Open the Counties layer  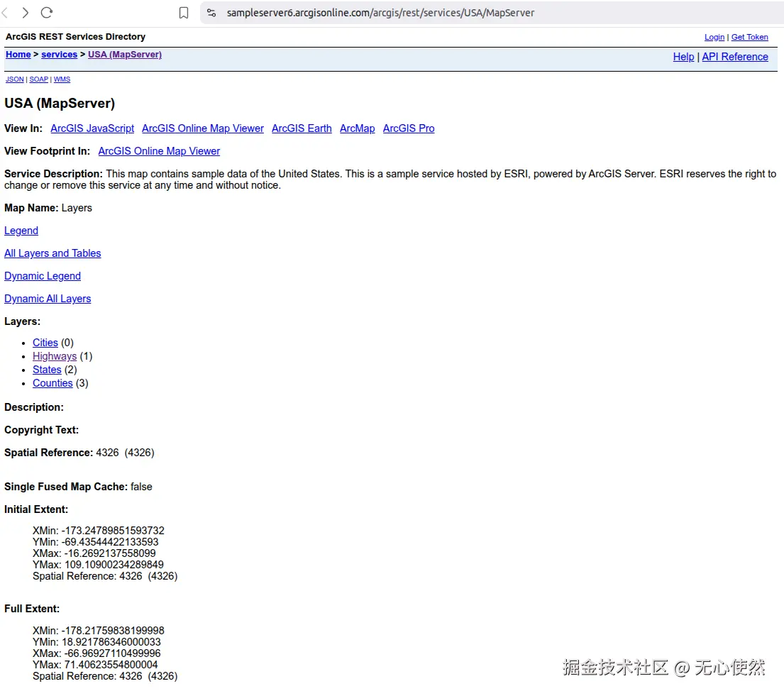point(53,384)
